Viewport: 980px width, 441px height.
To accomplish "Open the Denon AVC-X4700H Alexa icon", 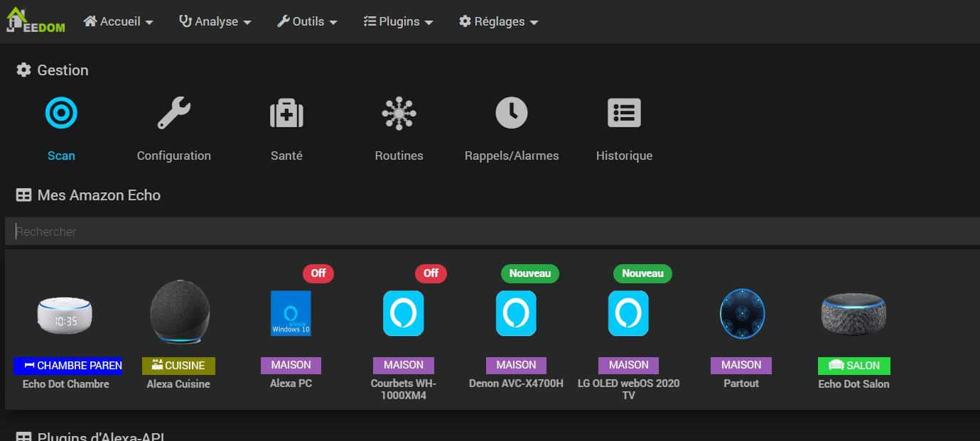I will [x=516, y=313].
